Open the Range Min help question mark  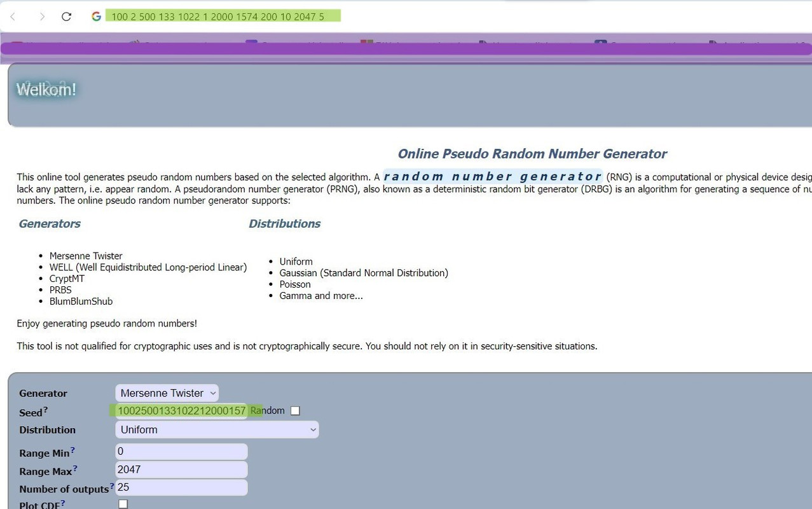click(72, 450)
